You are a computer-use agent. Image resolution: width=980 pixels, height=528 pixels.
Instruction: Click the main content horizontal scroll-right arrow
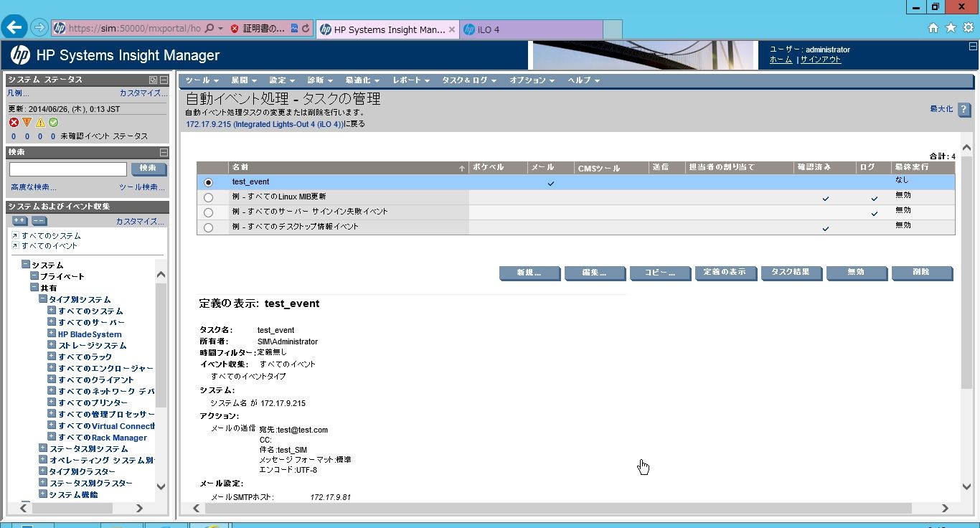[x=945, y=508]
